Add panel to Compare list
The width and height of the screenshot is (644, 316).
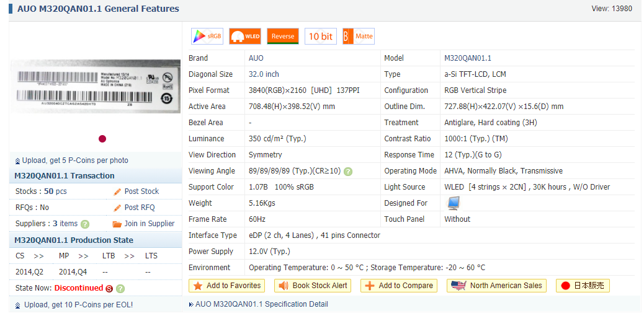[399, 286]
